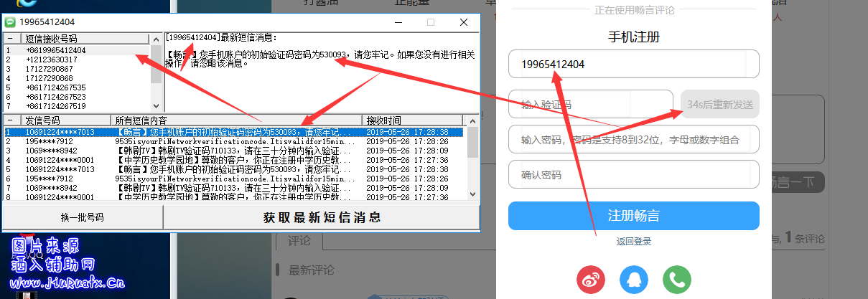Image resolution: width=868 pixels, height=299 pixels.
Task: Click the blue 注册畅言 register button
Action: click(x=634, y=216)
